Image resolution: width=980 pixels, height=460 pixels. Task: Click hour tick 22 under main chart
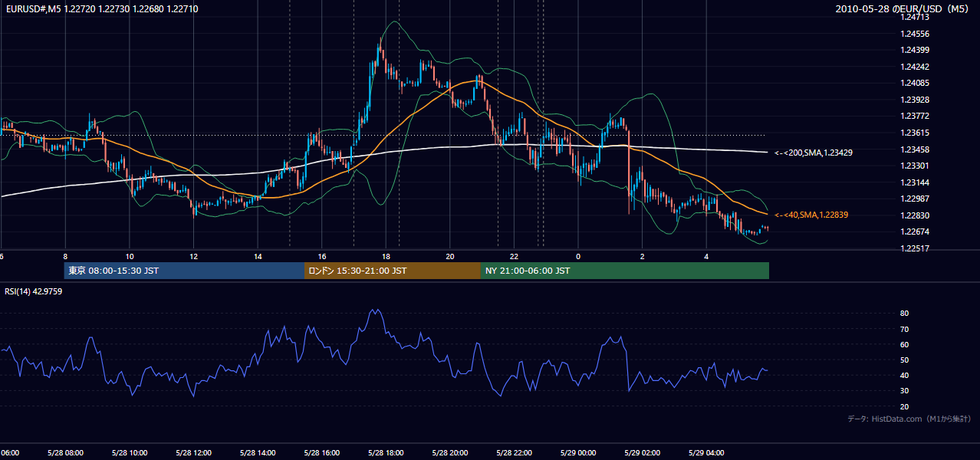514,256
